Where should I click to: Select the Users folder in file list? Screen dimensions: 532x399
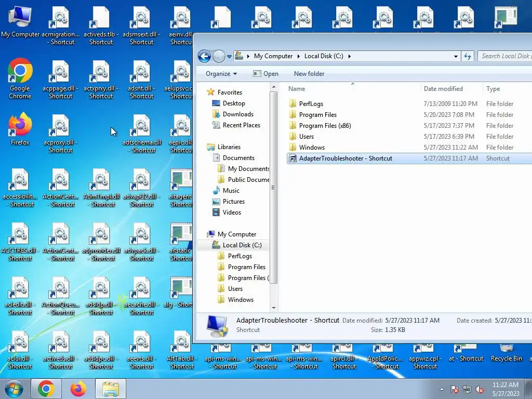coord(306,137)
